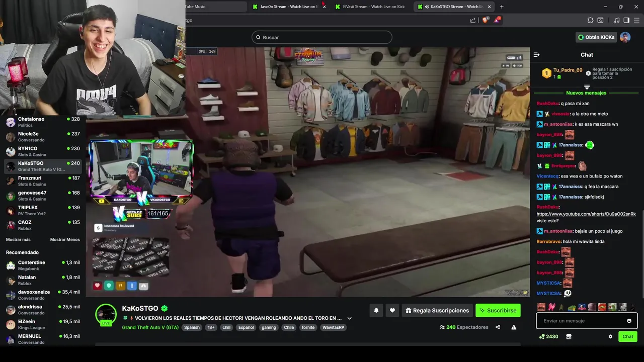Insert the Colo-Colo crest emote
644x362 pixels.
(582, 307)
